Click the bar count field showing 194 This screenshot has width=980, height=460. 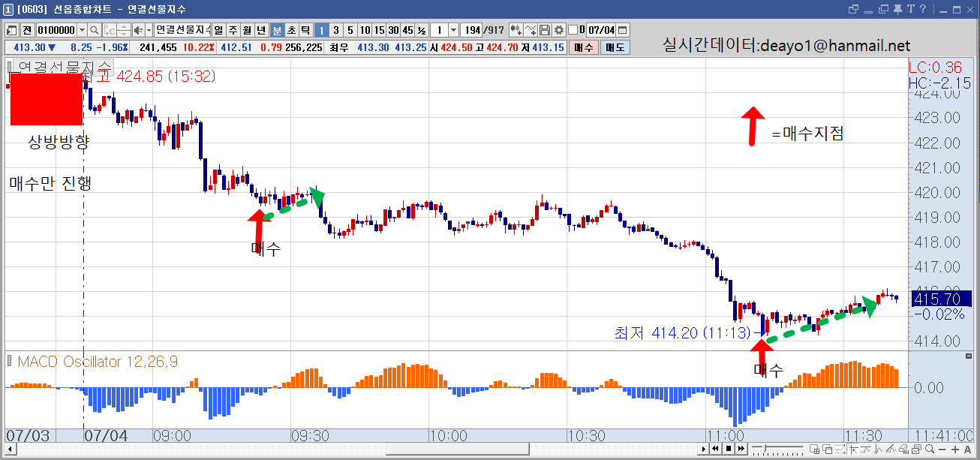pyautogui.click(x=470, y=30)
